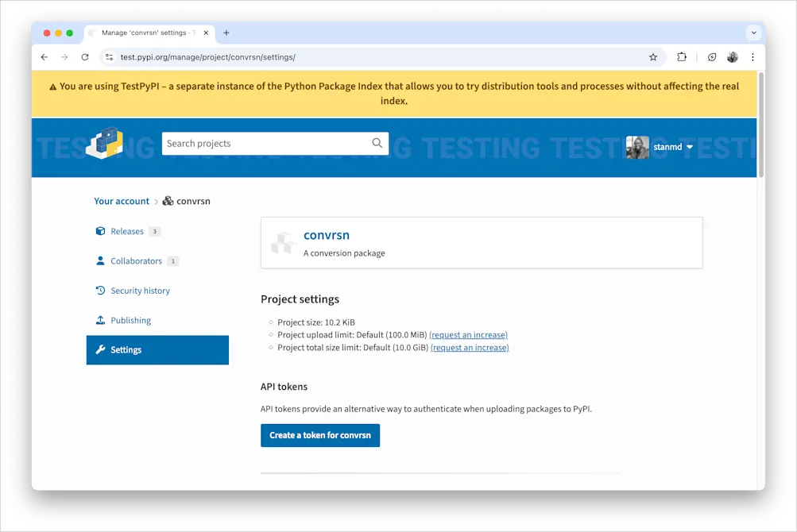797x532 pixels.
Task: Click the magnifier search icon
Action: (377, 143)
